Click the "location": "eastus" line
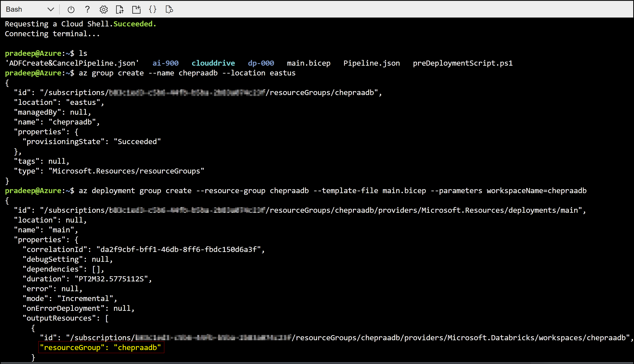Screen dimensions: 634x364 59,102
